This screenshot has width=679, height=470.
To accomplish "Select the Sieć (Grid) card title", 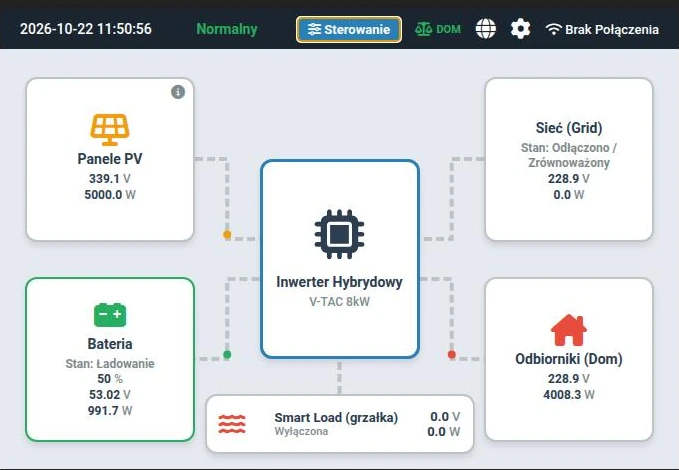I will pos(569,128).
